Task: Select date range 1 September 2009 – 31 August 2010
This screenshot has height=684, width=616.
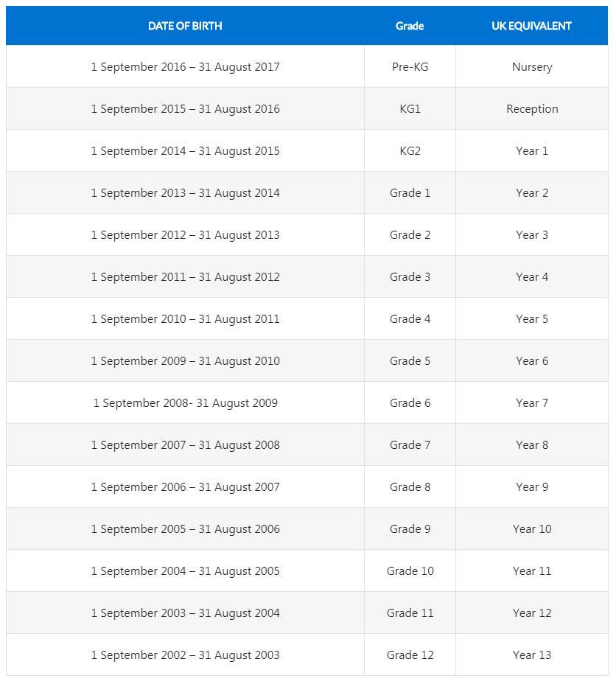Action: coord(185,361)
